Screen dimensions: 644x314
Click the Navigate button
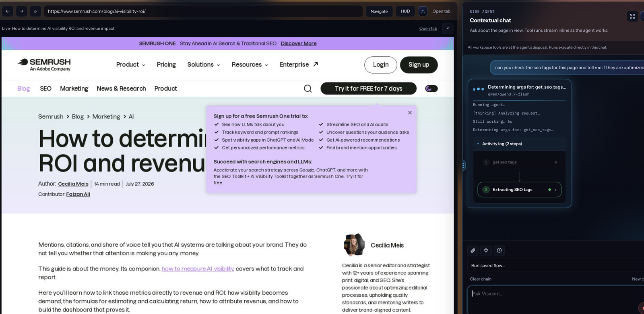tap(379, 11)
